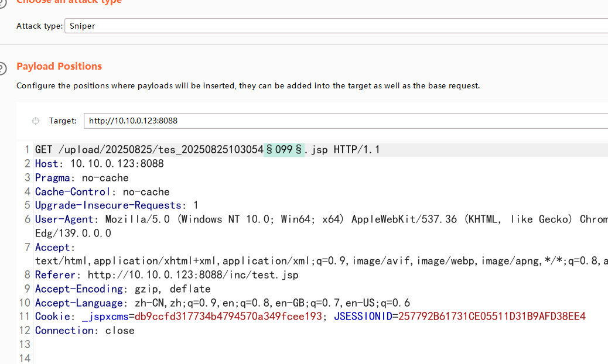Open help for Choose an attack type
The width and height of the screenshot is (608, 364).
pos(2,2)
